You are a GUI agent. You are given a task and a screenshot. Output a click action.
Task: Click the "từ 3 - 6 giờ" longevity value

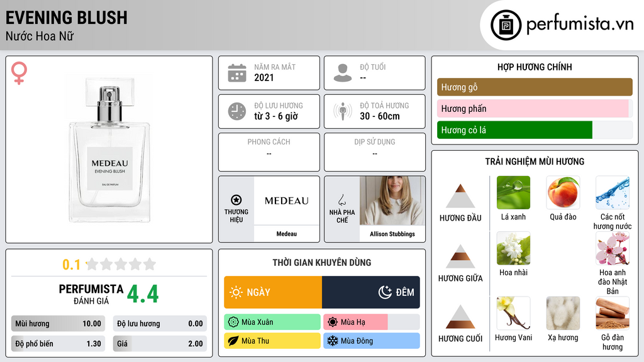[x=276, y=116]
